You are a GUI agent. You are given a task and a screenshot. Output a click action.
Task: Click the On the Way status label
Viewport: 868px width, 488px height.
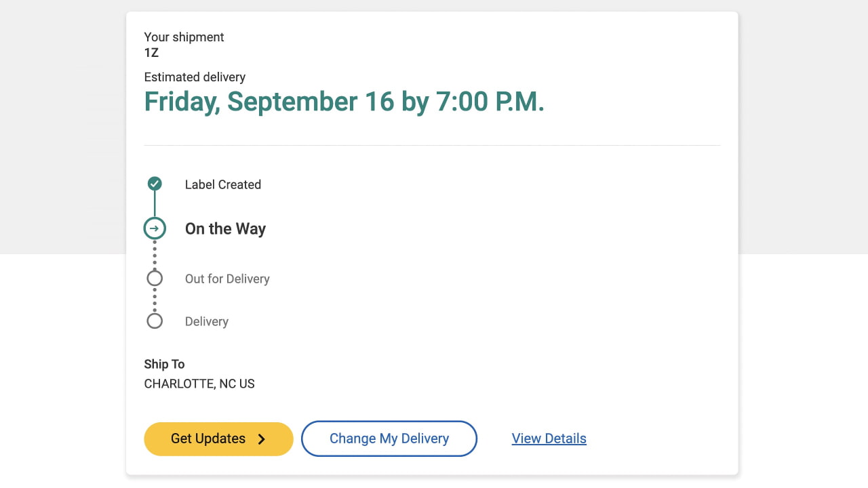pos(225,229)
